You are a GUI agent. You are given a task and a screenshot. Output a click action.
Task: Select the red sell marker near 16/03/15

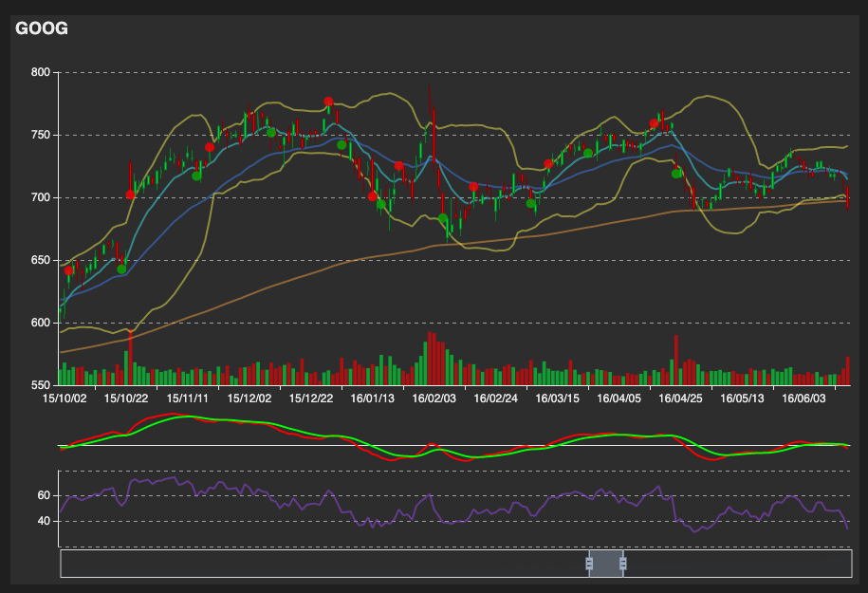[547, 164]
